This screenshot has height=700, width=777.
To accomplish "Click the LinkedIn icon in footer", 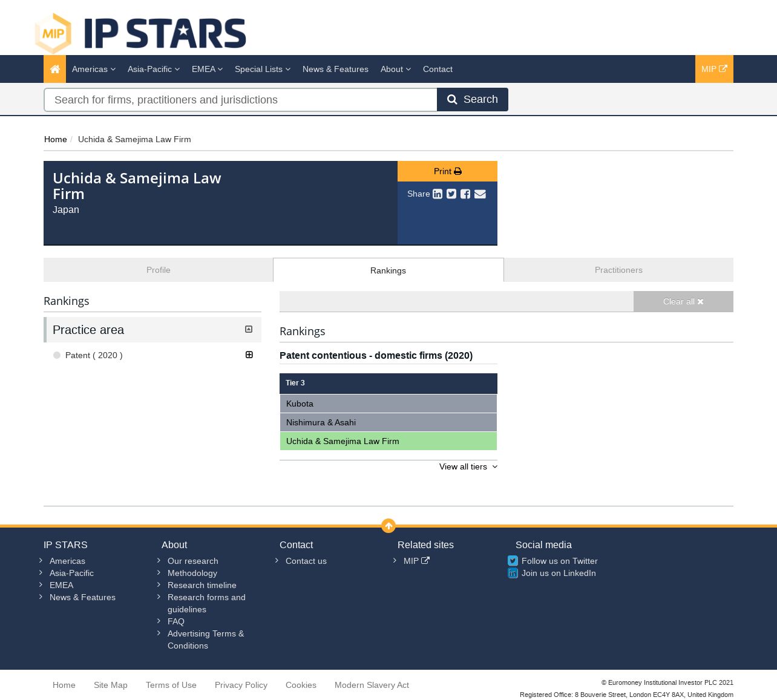I will pyautogui.click(x=513, y=573).
